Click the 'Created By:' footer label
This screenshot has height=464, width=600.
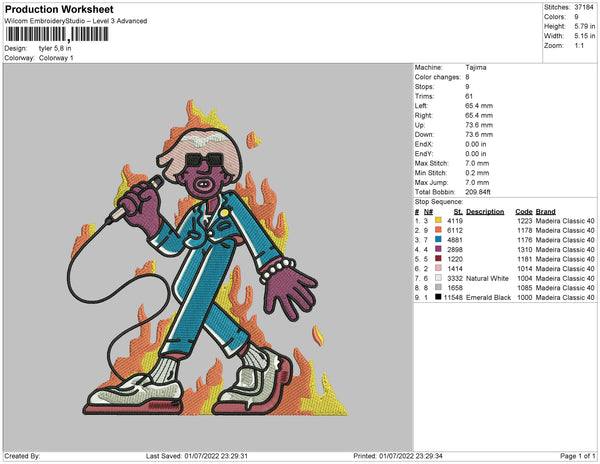coord(22,456)
